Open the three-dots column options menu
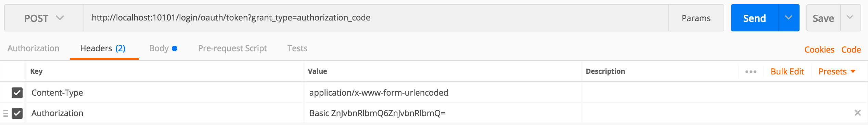Screen dimensions: 868x125 tap(751, 72)
